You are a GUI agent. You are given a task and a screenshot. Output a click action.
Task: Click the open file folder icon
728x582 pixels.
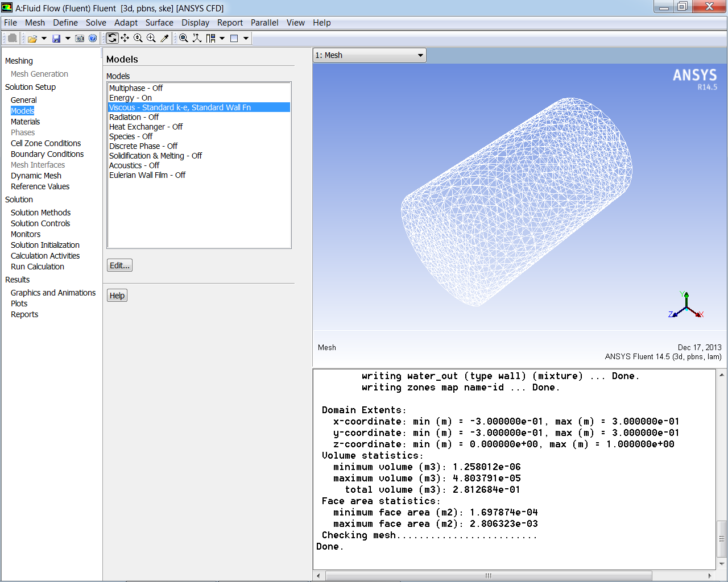[x=32, y=38]
